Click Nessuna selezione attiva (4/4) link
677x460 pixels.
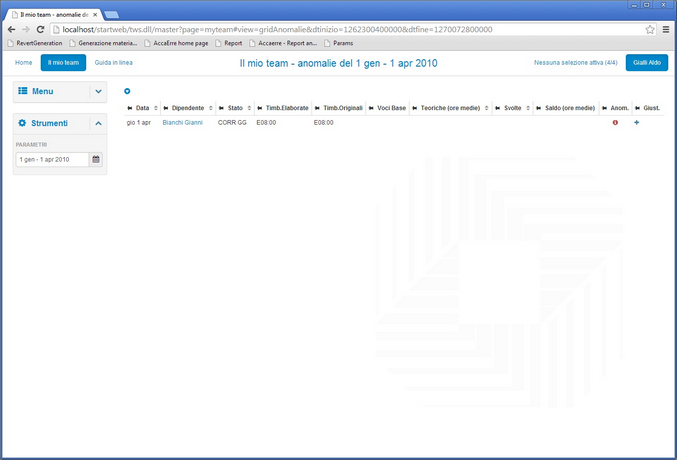[576, 63]
